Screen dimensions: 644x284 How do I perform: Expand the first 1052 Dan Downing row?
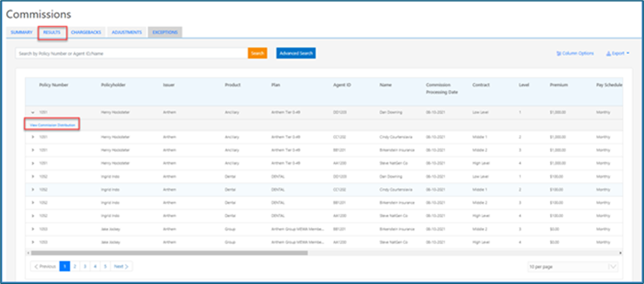pos(32,176)
